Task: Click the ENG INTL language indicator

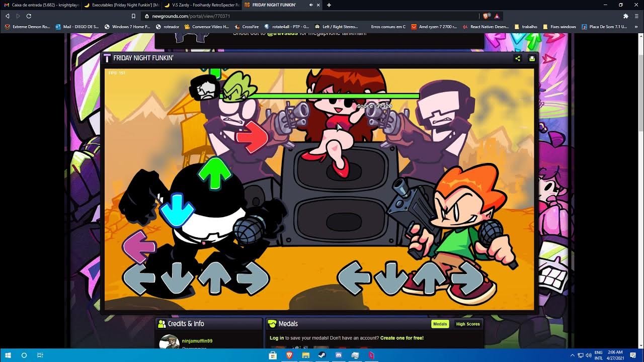Action: 599,355
